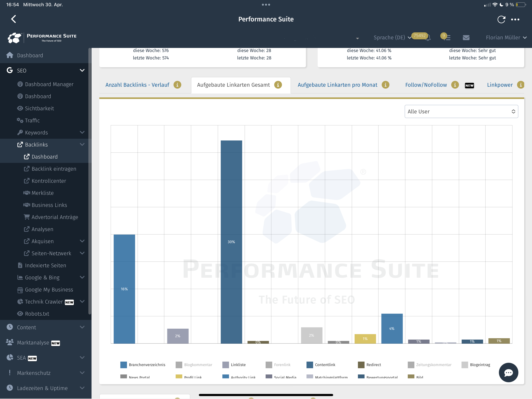
Task: Open Sprache (DE) language dropdown
Action: (x=392, y=38)
